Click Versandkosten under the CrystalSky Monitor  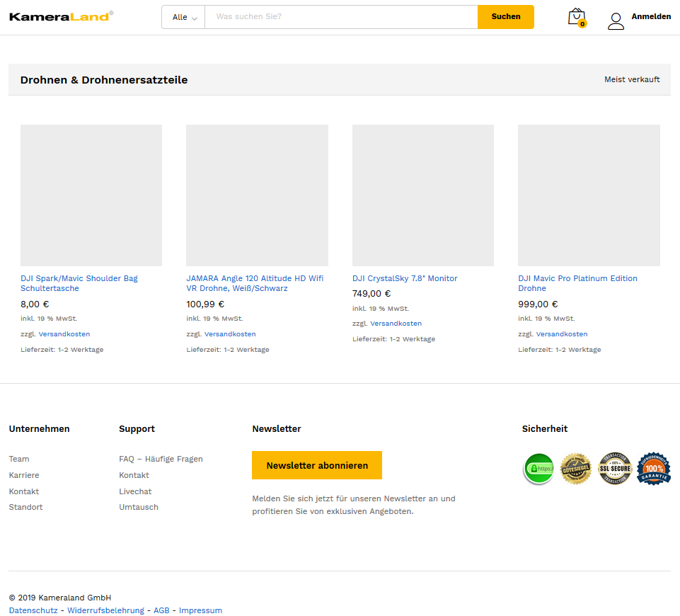396,324
